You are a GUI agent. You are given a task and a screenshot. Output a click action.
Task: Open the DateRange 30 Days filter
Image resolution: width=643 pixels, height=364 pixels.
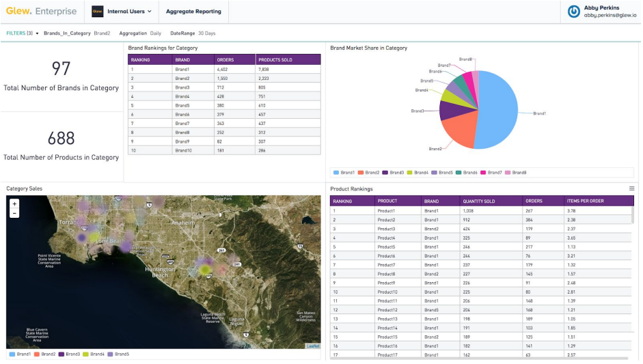pyautogui.click(x=193, y=33)
